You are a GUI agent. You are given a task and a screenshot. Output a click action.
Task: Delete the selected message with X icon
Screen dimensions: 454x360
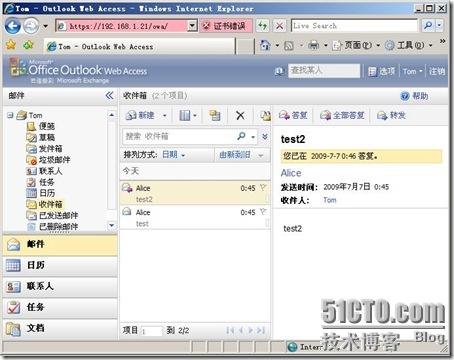tap(240, 116)
